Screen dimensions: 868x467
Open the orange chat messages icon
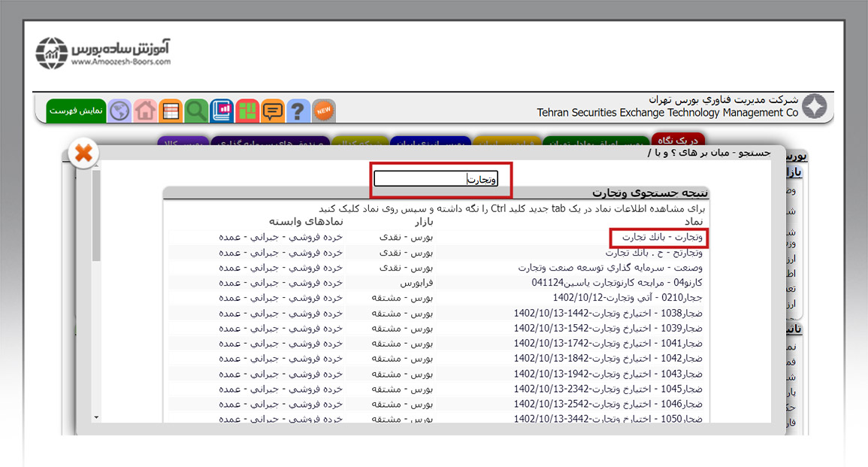point(273,111)
